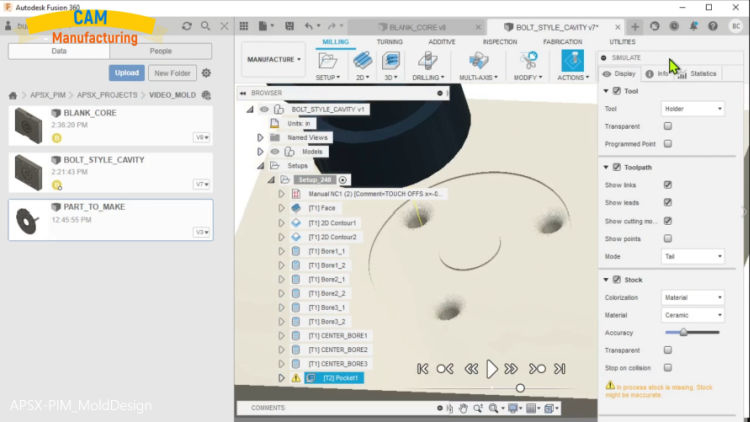Toggle the Tool section checkbox
750x422 pixels.
pos(617,91)
